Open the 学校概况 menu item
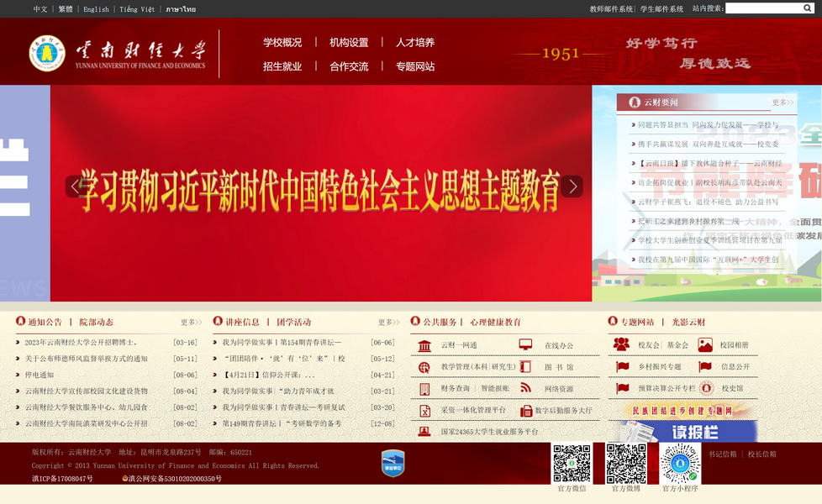Screen dimensions: 822x504 (x=282, y=42)
